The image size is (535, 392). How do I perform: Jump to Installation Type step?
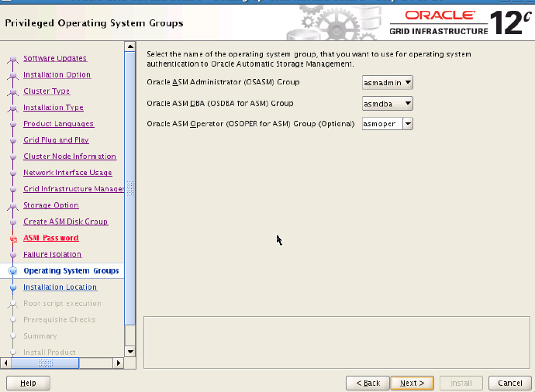click(x=53, y=108)
